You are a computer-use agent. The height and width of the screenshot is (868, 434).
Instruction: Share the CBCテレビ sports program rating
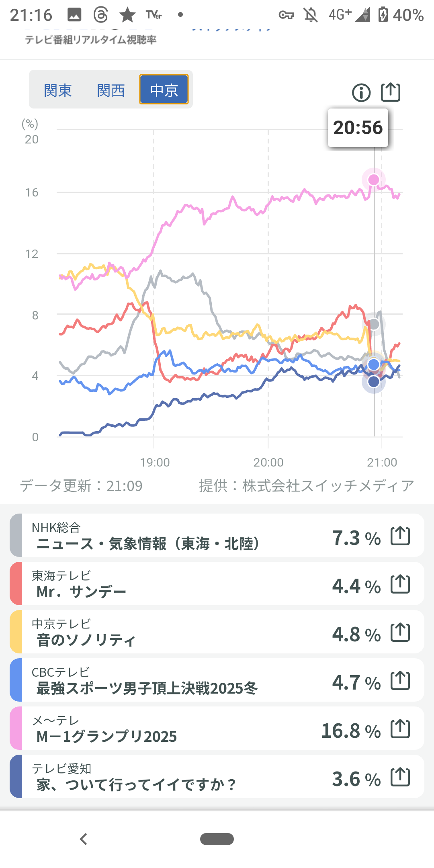[400, 681]
